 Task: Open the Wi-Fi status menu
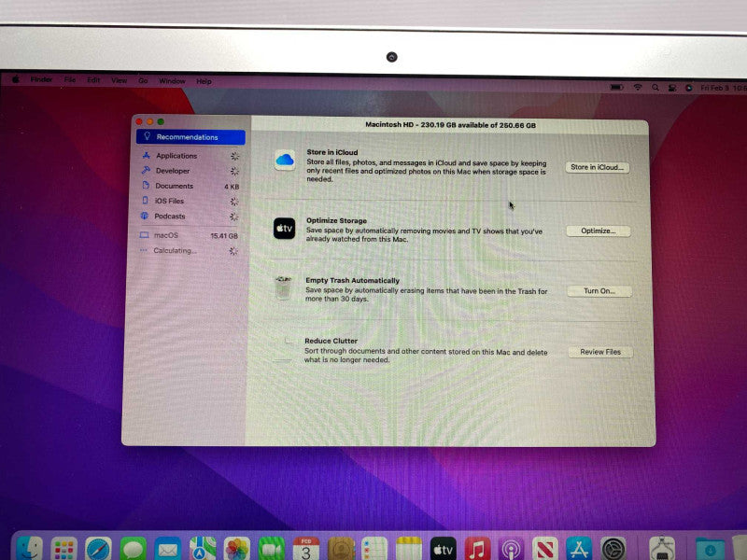[638, 88]
